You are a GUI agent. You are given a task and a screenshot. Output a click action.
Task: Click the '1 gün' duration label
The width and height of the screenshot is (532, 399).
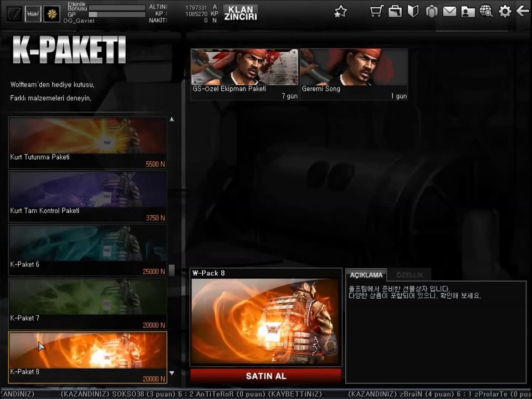[x=398, y=96]
